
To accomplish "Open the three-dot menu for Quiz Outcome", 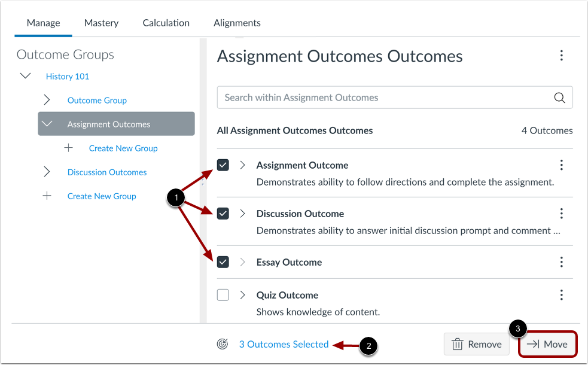I will coord(561,294).
